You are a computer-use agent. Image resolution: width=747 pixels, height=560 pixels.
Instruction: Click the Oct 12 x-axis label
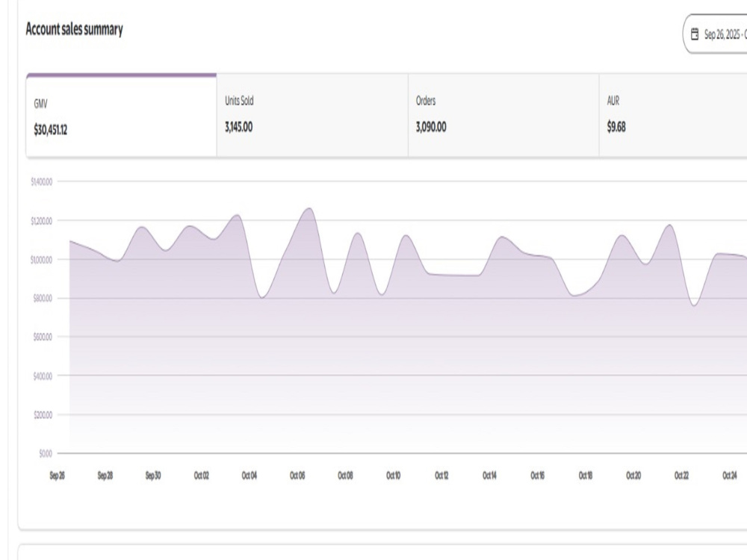point(441,475)
